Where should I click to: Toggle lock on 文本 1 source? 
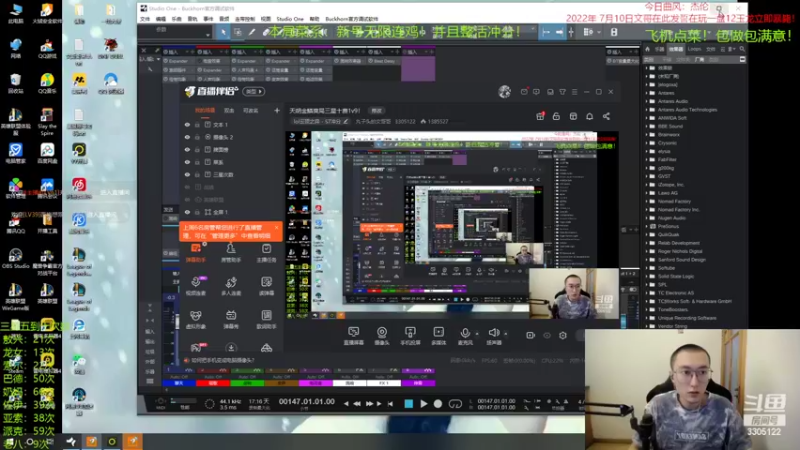click(x=197, y=124)
